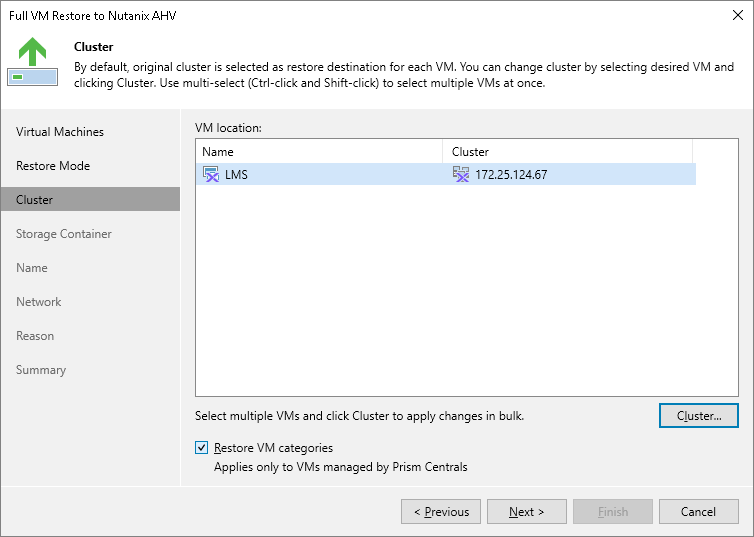Toggle the Restore VM categories checkbox
The height and width of the screenshot is (537, 754).
click(203, 448)
